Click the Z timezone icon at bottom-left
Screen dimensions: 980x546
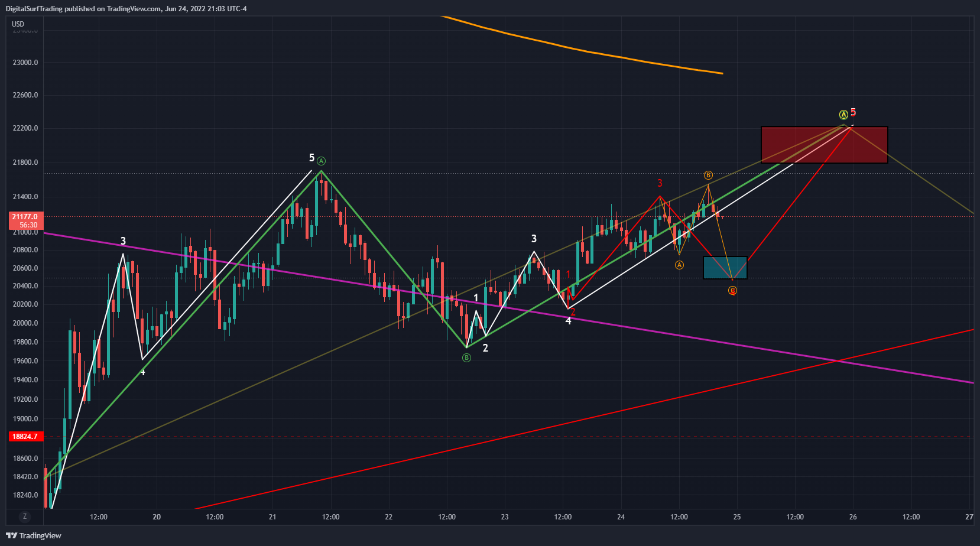pos(24,516)
